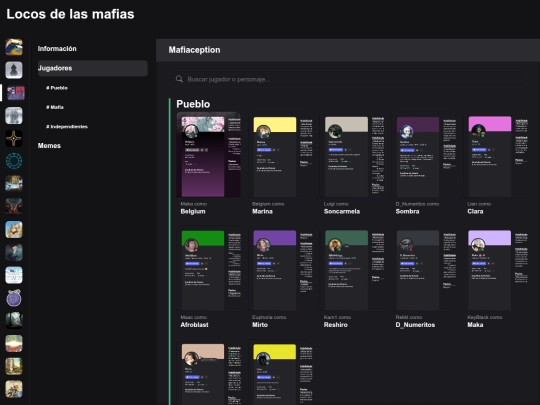Open Belgium's purple profile card image
Image resolution: width=540 pixels, height=405 pixels.
point(209,155)
